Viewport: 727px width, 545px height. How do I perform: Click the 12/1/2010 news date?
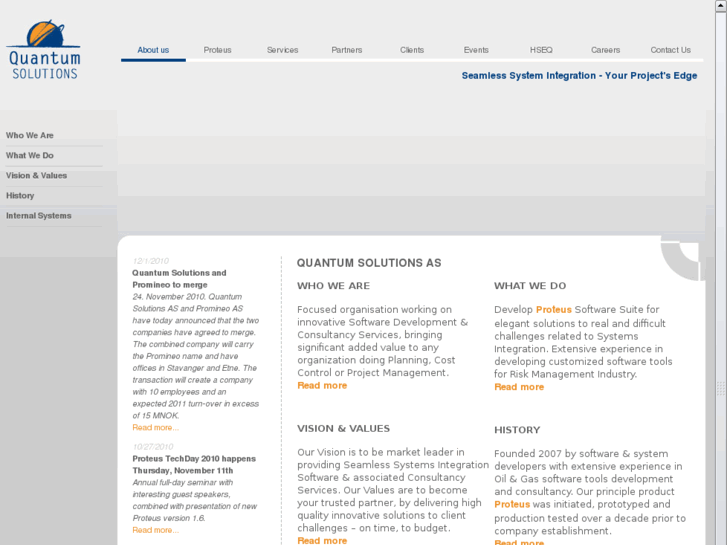point(151,261)
